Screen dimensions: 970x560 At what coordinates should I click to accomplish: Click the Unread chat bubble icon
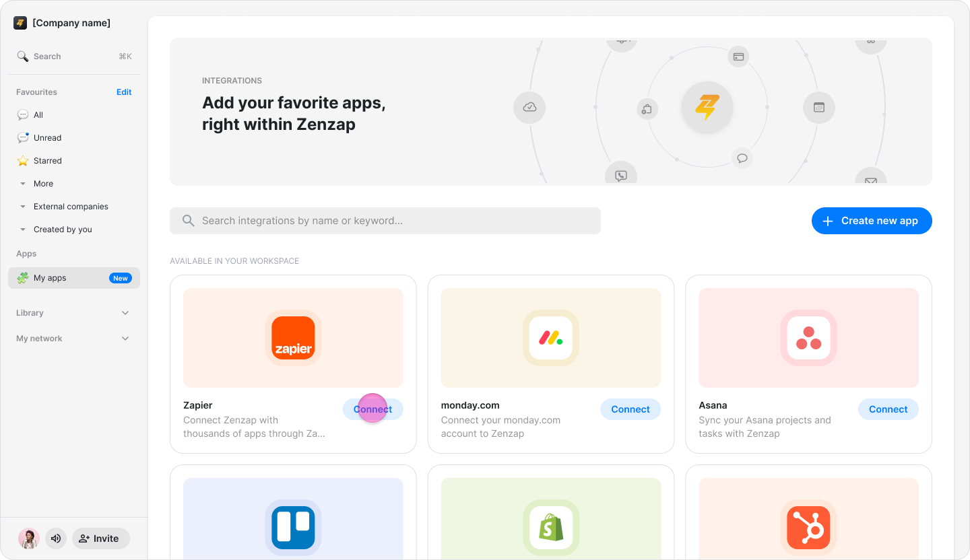(23, 138)
